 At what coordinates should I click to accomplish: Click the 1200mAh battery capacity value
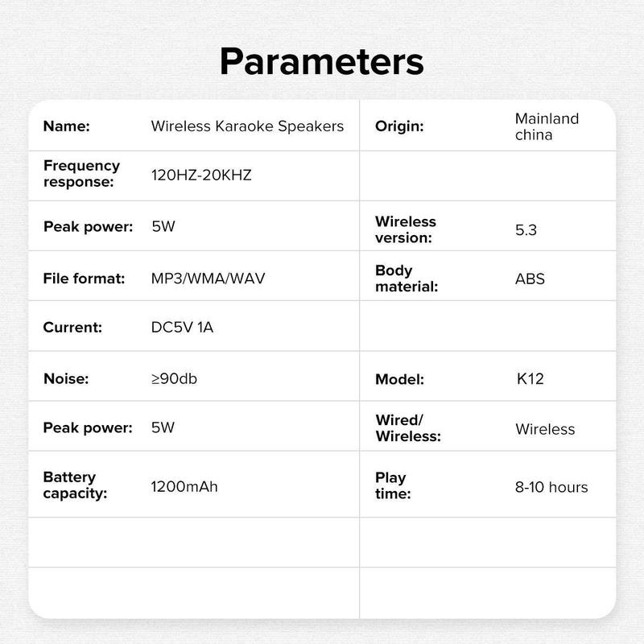coord(184,487)
